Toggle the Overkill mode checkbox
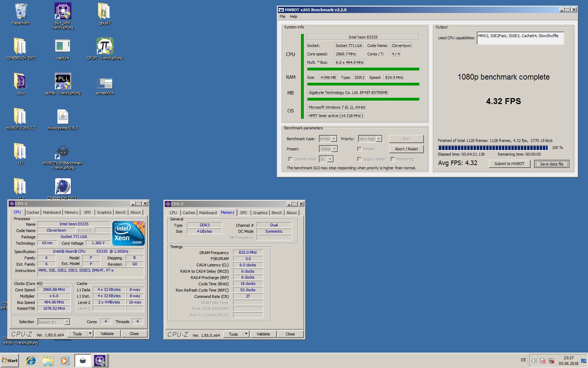Screen dimensions: 588x368 pyautogui.click(x=290, y=159)
